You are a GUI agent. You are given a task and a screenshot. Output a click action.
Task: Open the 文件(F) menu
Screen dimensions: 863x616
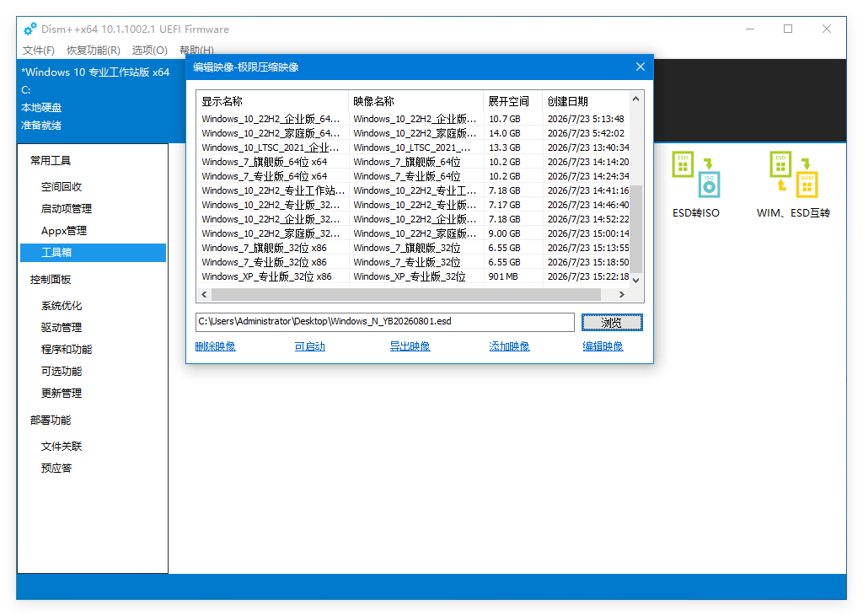[x=39, y=50]
